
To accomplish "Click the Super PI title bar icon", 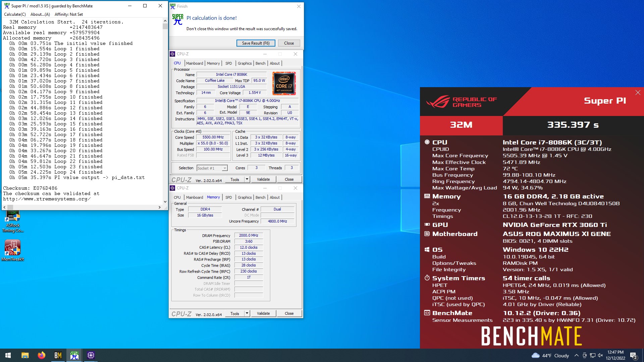I will 7,6.
